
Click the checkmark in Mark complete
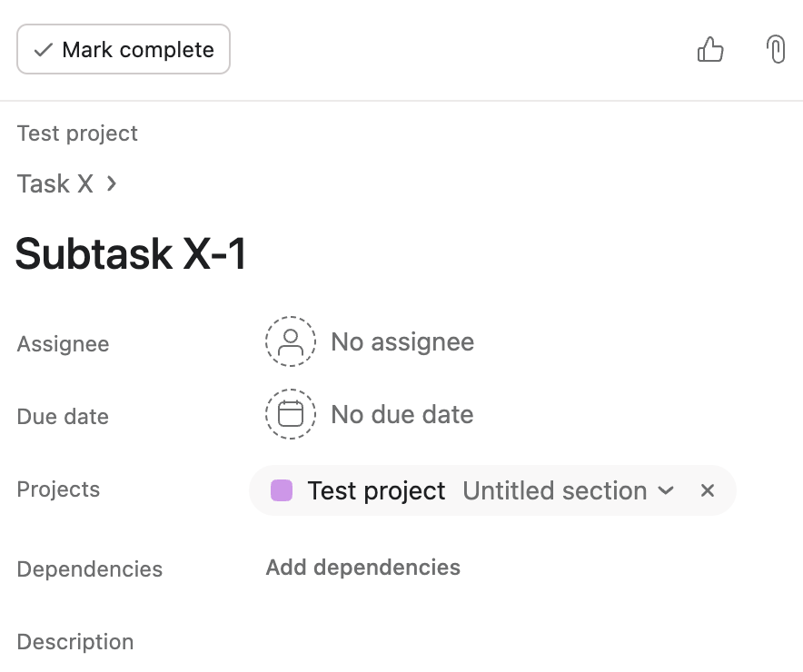click(x=43, y=50)
